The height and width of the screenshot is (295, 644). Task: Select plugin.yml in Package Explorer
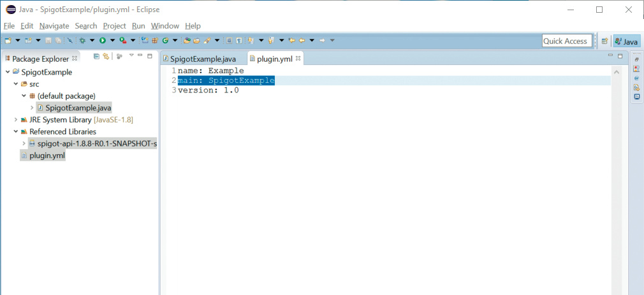point(47,155)
